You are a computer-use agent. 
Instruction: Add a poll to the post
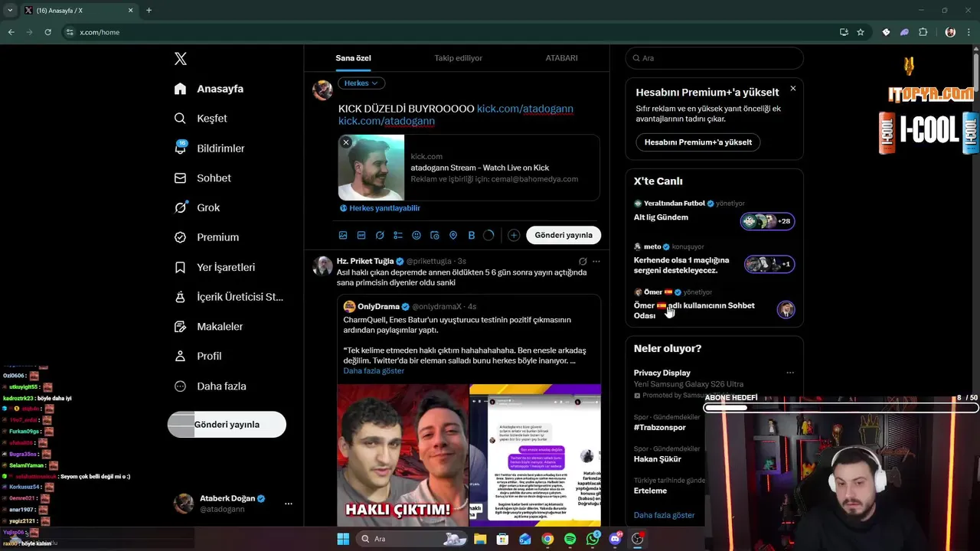[398, 235]
